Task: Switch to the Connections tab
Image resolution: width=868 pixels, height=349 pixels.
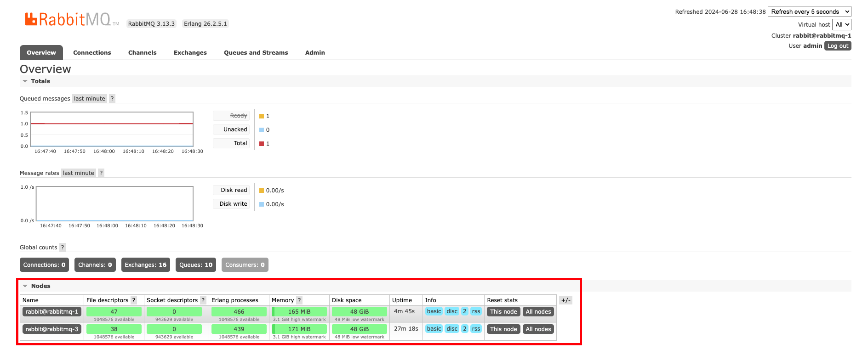Action: coord(92,53)
